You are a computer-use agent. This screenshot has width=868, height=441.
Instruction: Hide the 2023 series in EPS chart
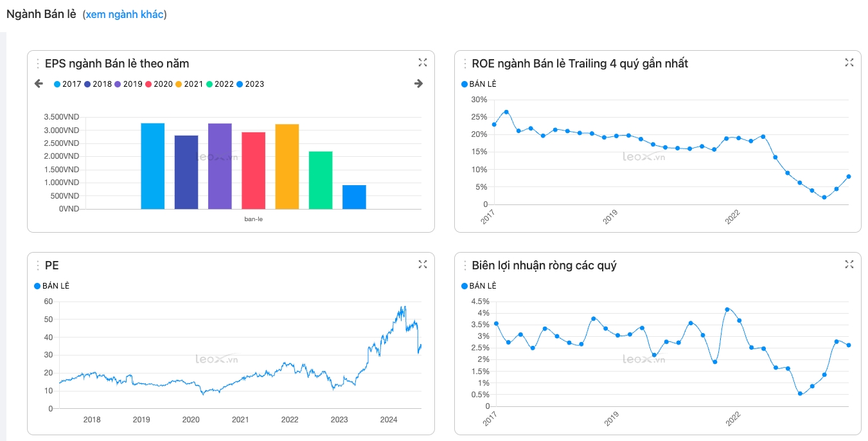point(251,84)
